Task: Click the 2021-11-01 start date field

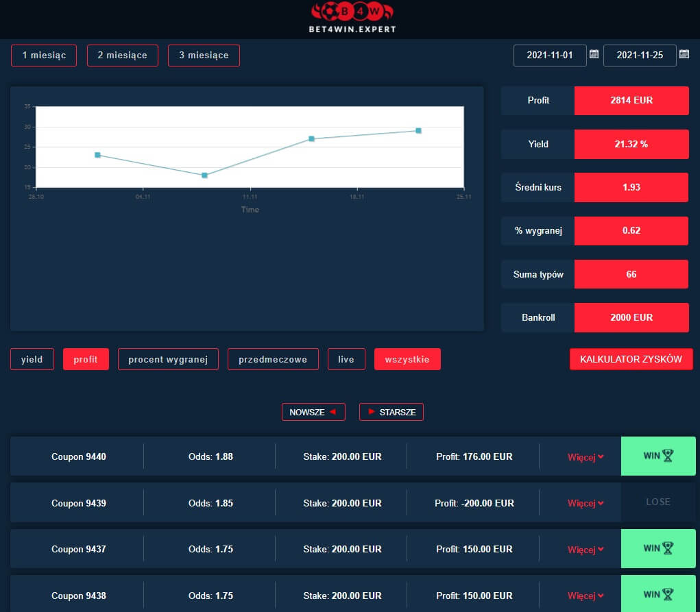Action: tap(550, 56)
